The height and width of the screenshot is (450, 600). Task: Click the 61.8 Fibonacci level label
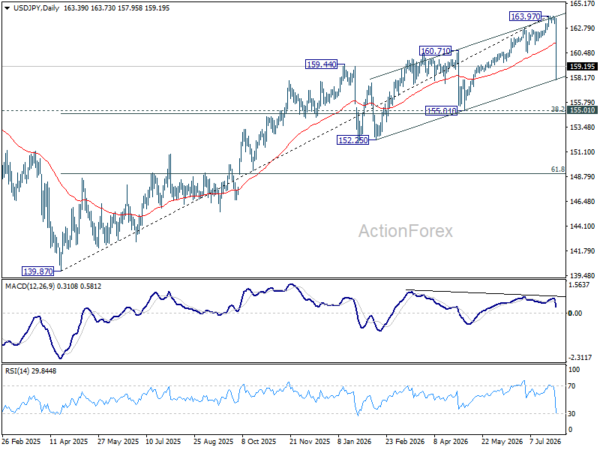(x=558, y=169)
